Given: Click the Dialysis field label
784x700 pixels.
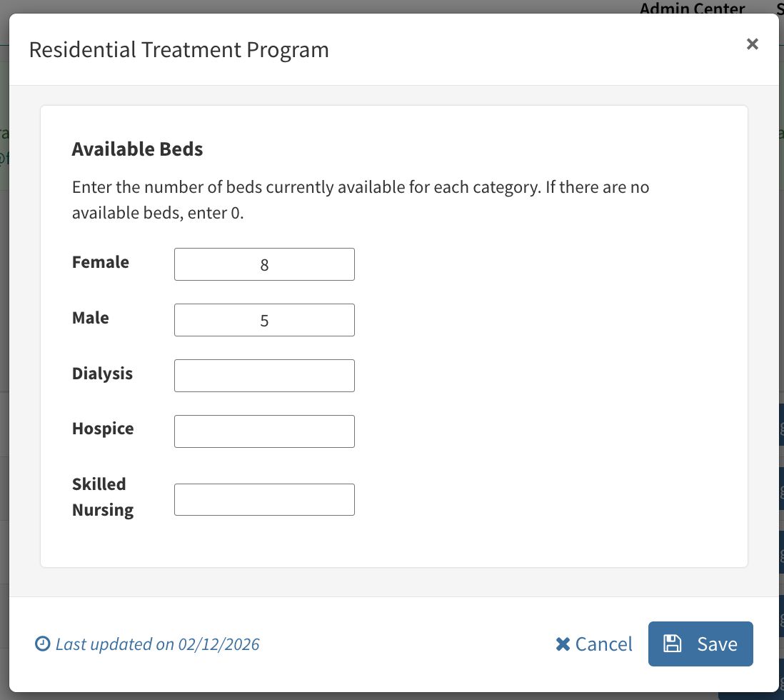Looking at the screenshot, I should click(x=102, y=374).
